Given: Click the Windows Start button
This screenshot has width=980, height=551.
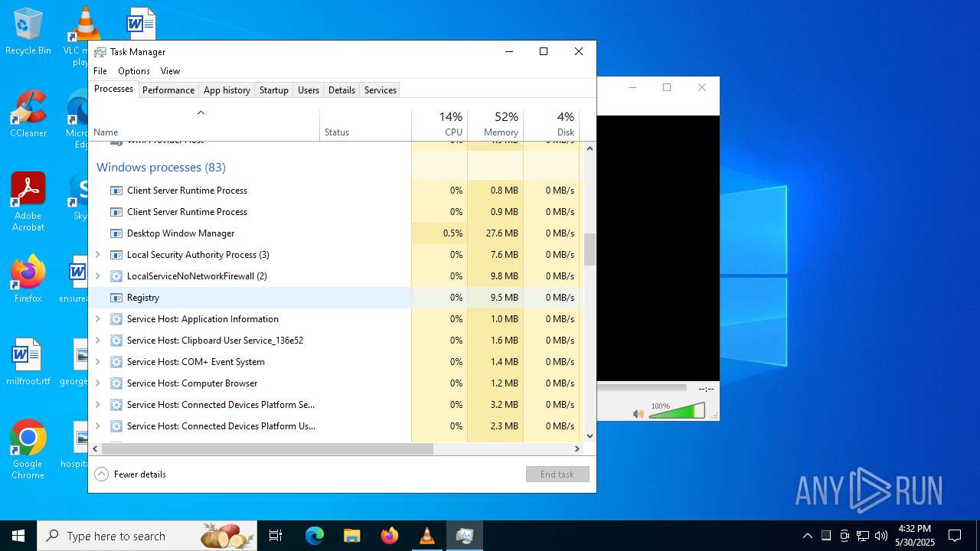Looking at the screenshot, I should point(18,536).
